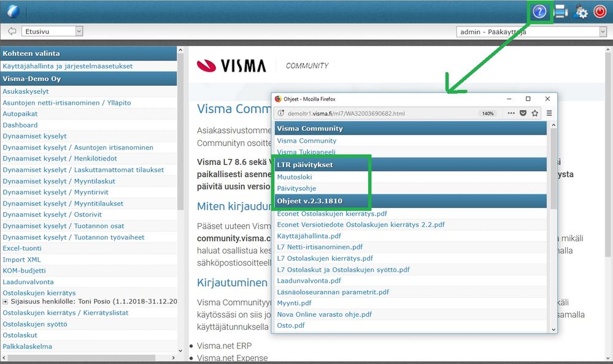Open plain Dynaamiset kyselyt link
Viewport: 613px width, 364px height.
tap(35, 136)
